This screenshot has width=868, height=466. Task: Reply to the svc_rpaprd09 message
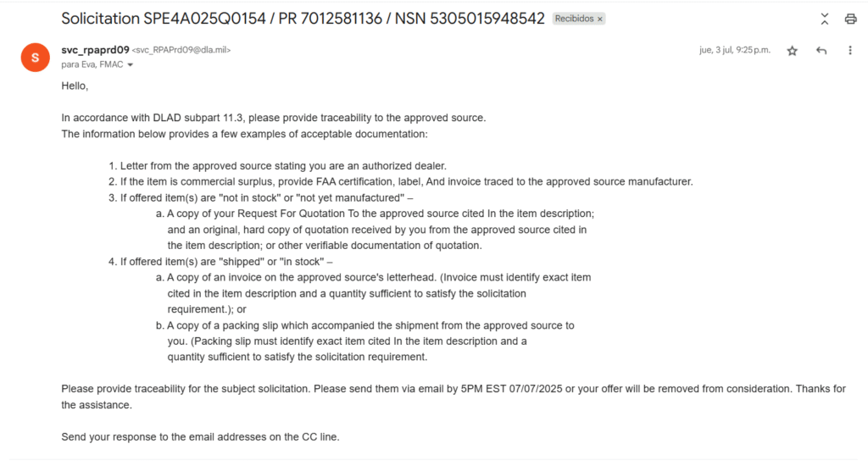[x=821, y=51]
